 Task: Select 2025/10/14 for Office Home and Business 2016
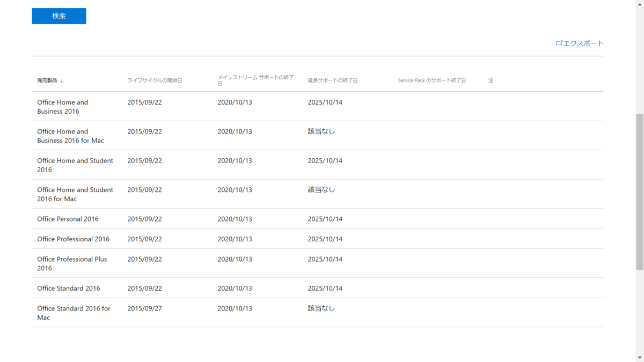325,102
